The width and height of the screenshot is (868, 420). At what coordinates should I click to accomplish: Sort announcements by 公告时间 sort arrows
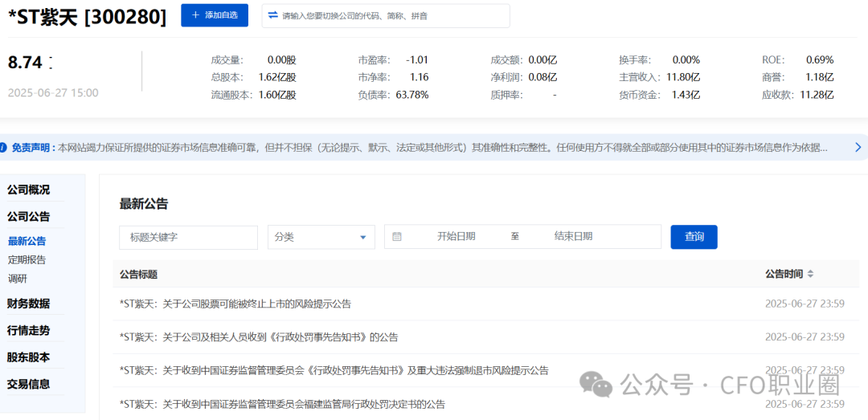coord(810,275)
